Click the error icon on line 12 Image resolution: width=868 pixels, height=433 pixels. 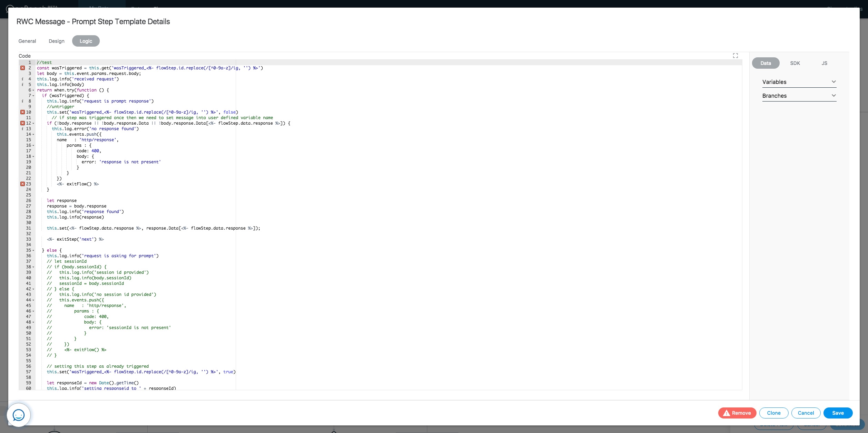22,123
